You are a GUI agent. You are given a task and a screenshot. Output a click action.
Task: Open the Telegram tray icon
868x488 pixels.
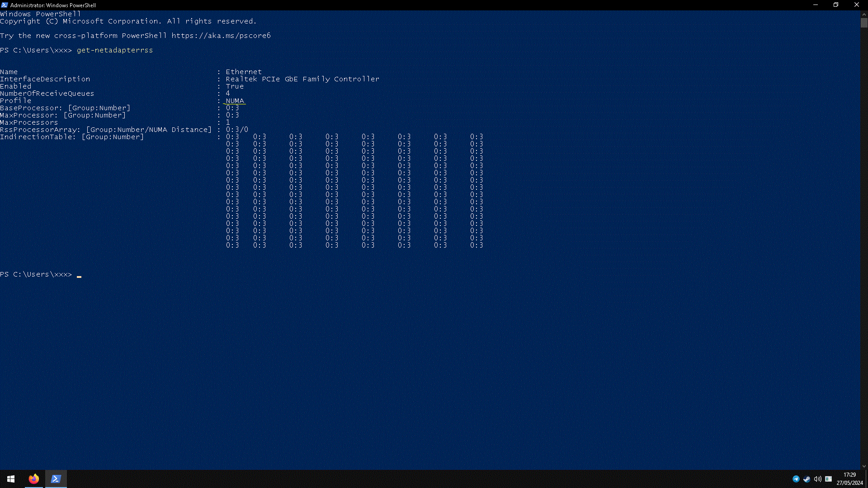[796, 479]
